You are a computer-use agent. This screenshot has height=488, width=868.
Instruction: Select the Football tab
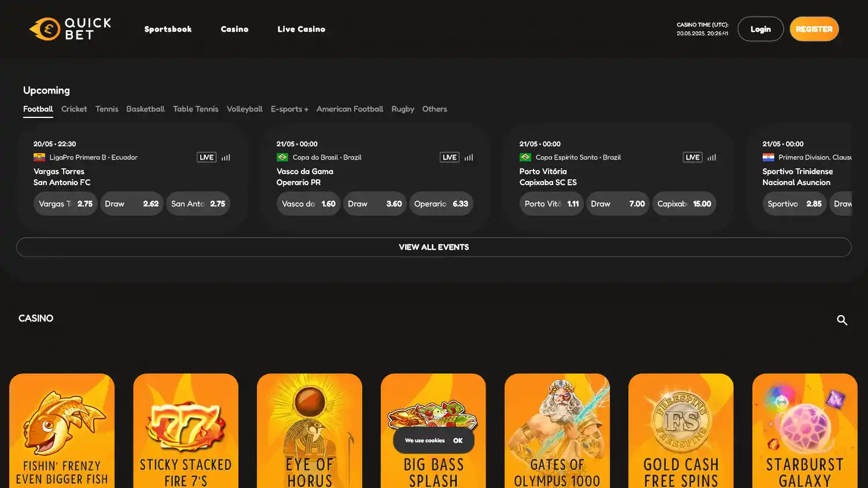(x=38, y=109)
